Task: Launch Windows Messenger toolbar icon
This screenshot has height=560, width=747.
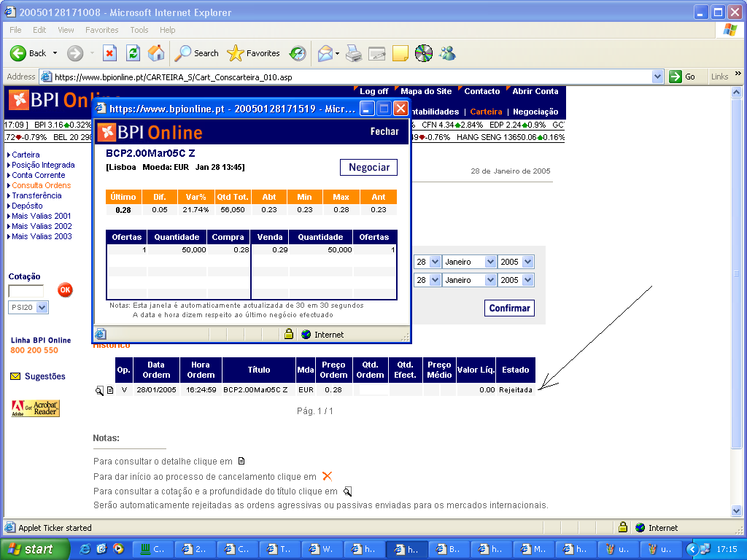Action: [x=447, y=53]
